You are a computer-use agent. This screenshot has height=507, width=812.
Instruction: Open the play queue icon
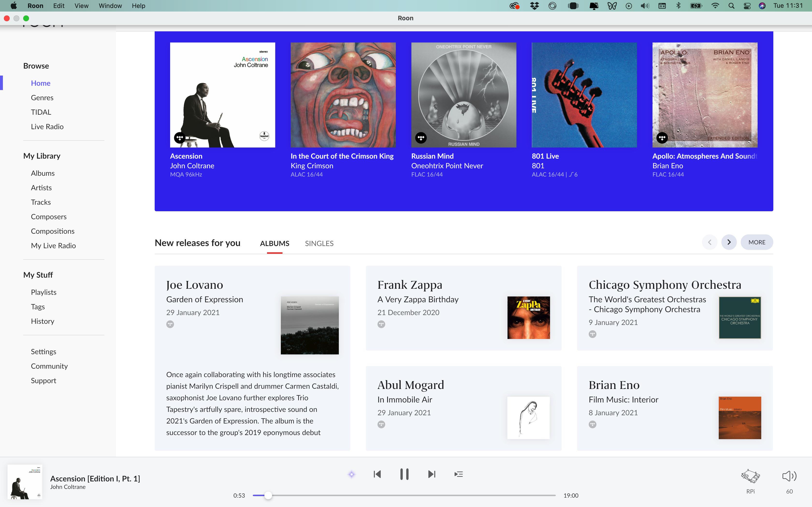[459, 474]
